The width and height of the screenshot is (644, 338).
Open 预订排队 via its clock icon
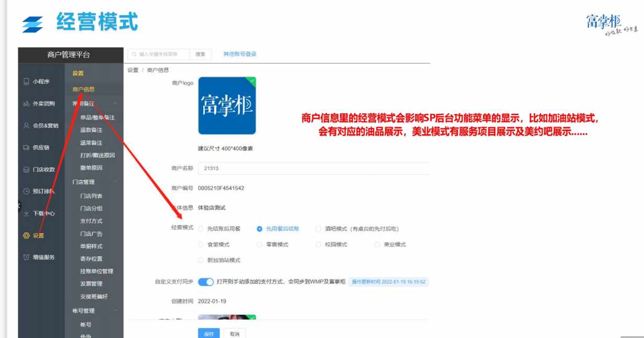(x=26, y=191)
